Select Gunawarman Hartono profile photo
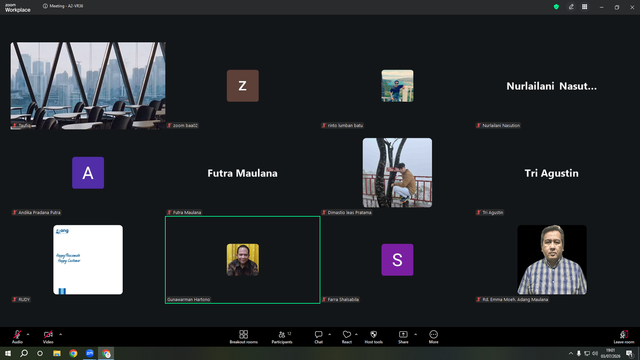640x360 pixels. point(242,260)
